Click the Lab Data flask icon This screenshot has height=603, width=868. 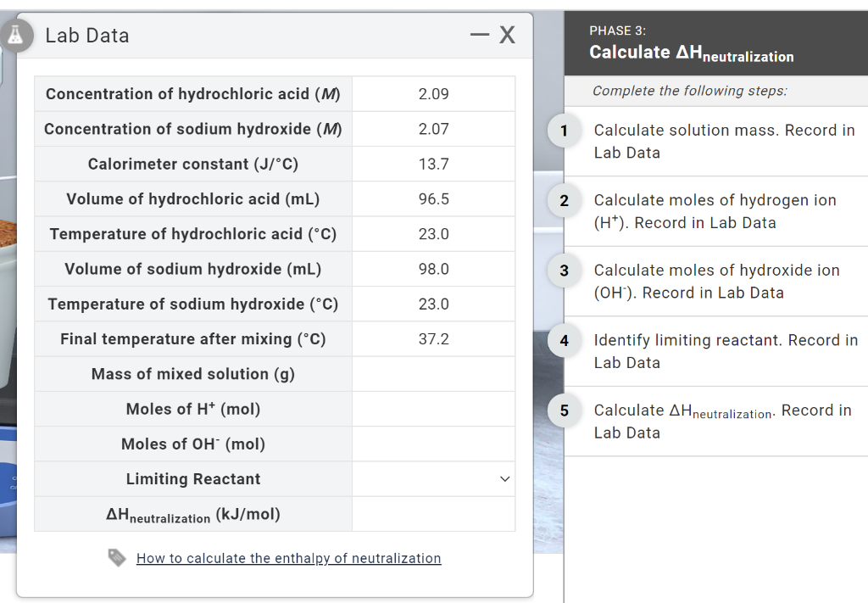click(18, 36)
